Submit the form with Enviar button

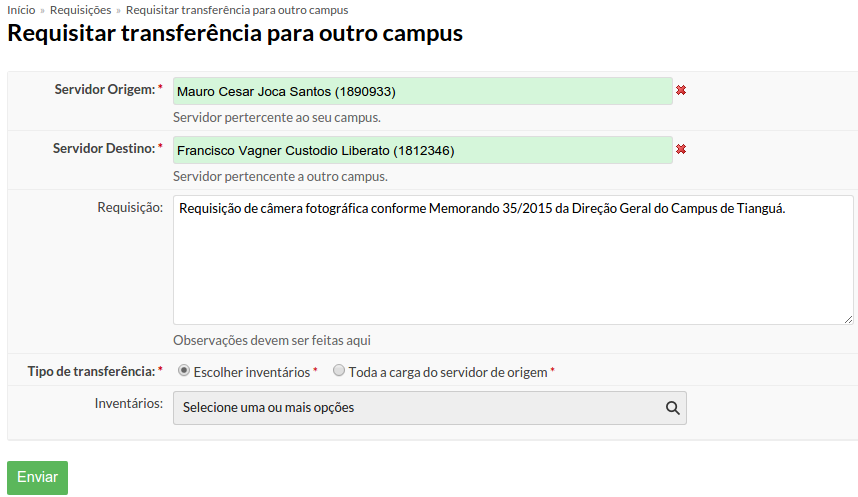[x=37, y=477]
